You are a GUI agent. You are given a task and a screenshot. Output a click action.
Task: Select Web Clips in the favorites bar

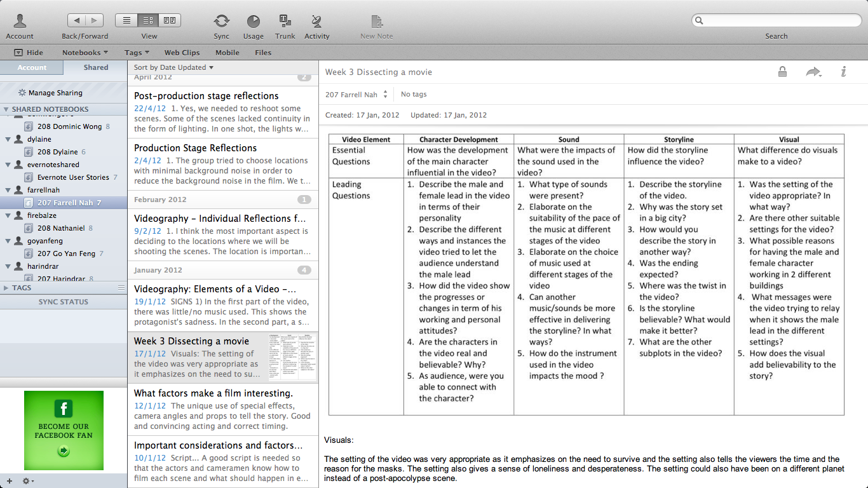click(182, 53)
